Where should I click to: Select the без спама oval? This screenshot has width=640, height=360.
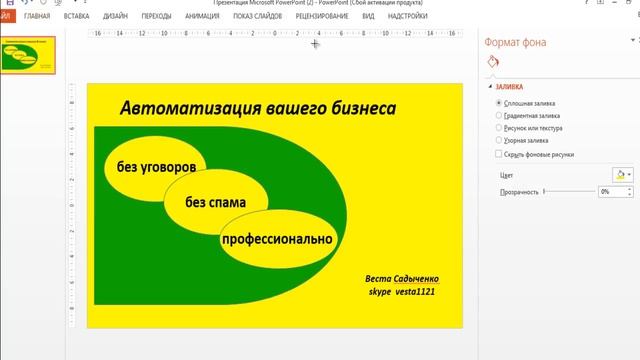[x=216, y=202]
